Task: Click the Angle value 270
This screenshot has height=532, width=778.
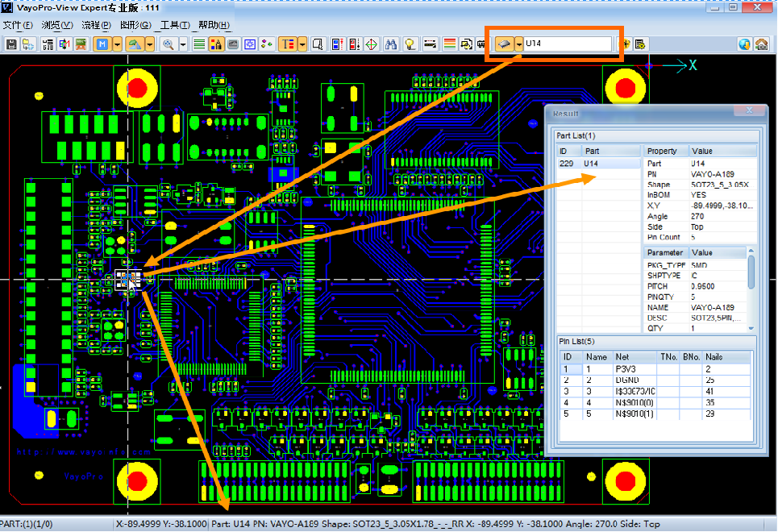Action: point(697,216)
